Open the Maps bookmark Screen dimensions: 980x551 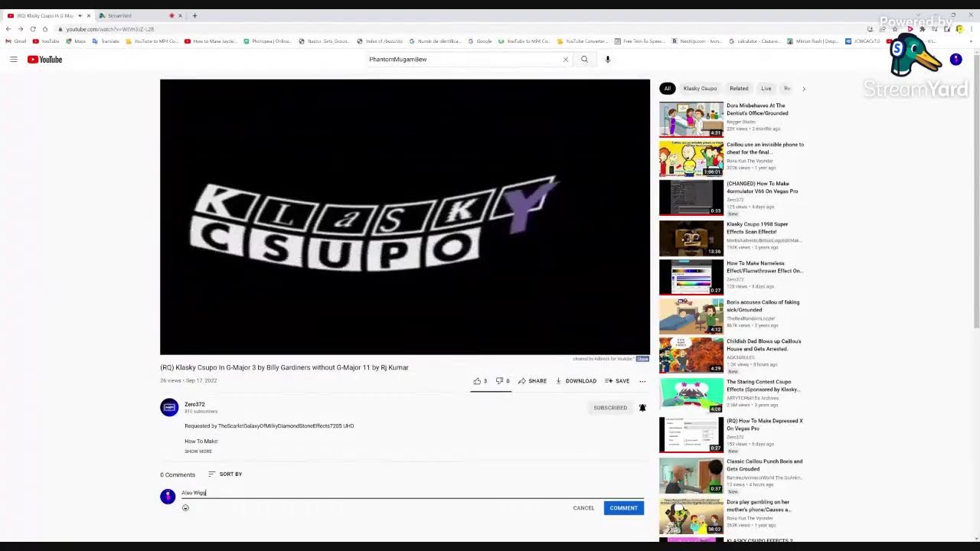[77, 41]
